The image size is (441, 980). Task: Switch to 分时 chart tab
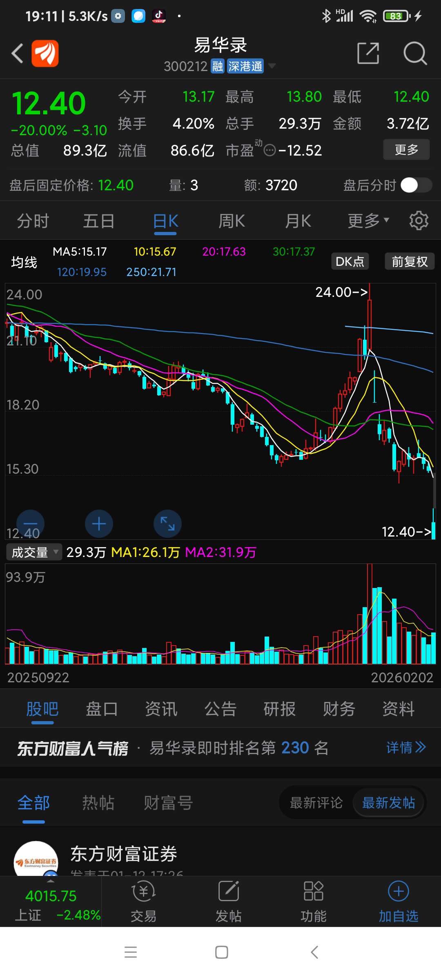point(33,221)
